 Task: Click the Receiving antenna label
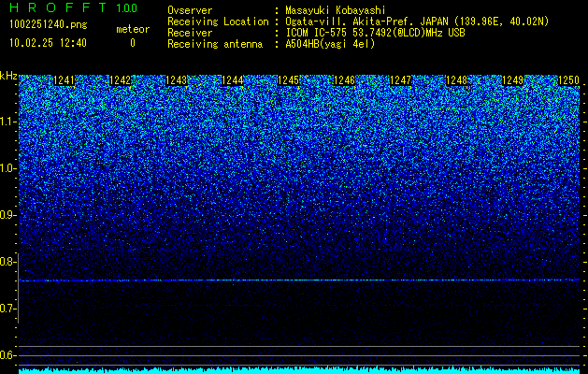[x=215, y=44]
